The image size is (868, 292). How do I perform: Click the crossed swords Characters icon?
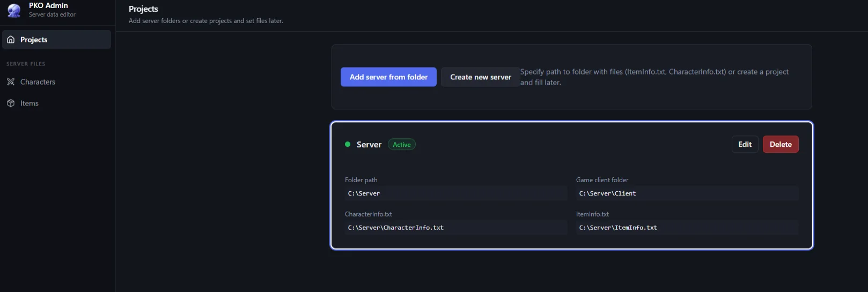pos(11,82)
